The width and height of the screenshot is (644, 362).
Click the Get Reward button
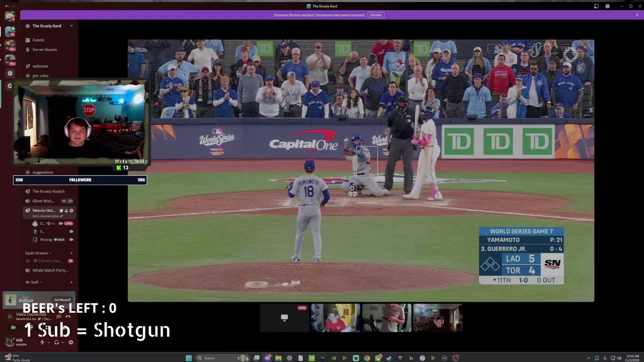(62, 300)
